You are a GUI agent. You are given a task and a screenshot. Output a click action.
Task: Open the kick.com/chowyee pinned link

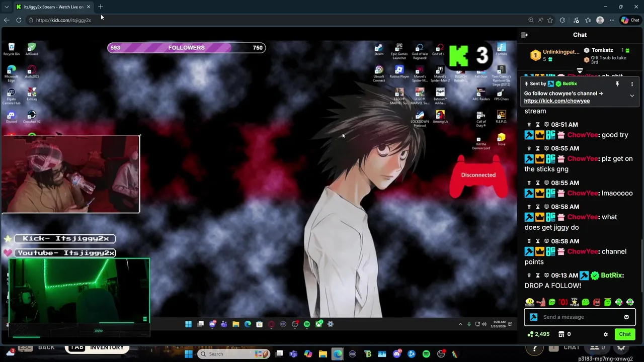pyautogui.click(x=557, y=101)
